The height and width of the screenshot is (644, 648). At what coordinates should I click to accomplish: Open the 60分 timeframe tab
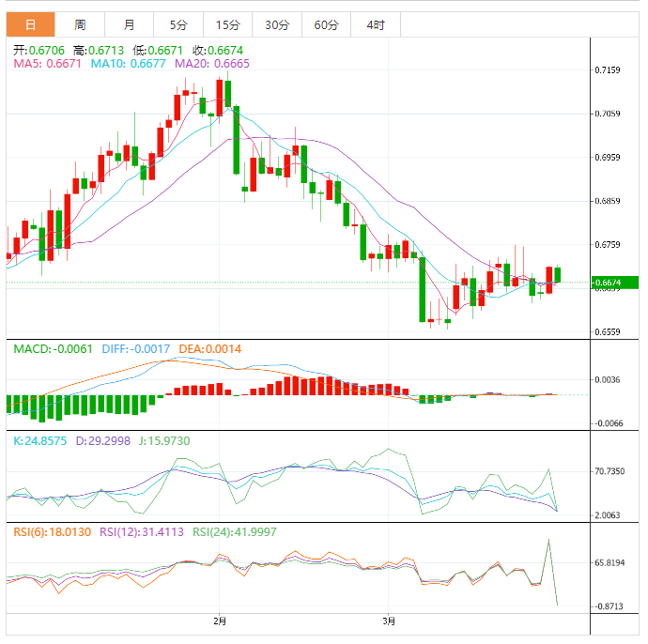(326, 24)
